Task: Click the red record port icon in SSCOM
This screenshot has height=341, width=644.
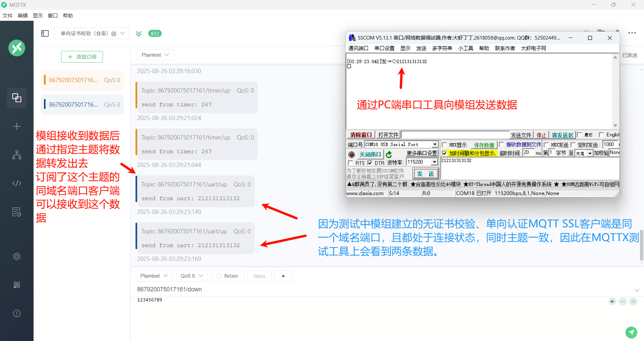Action: (x=351, y=155)
